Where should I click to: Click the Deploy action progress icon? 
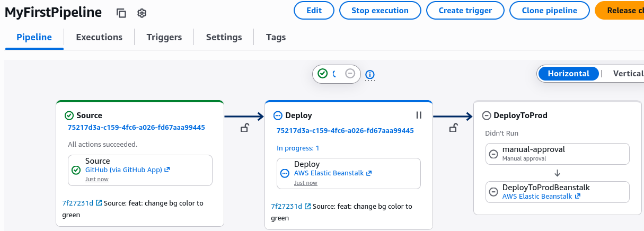click(x=285, y=173)
